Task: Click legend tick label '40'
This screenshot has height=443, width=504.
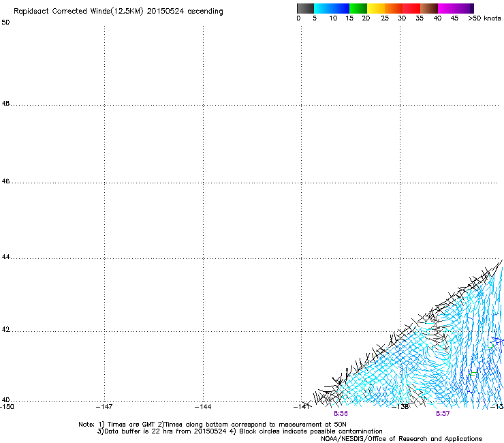Action: click(x=437, y=18)
